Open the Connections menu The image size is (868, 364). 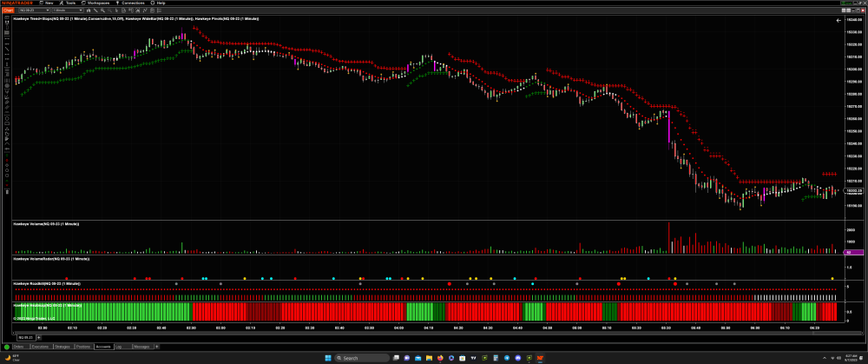pyautogui.click(x=133, y=3)
